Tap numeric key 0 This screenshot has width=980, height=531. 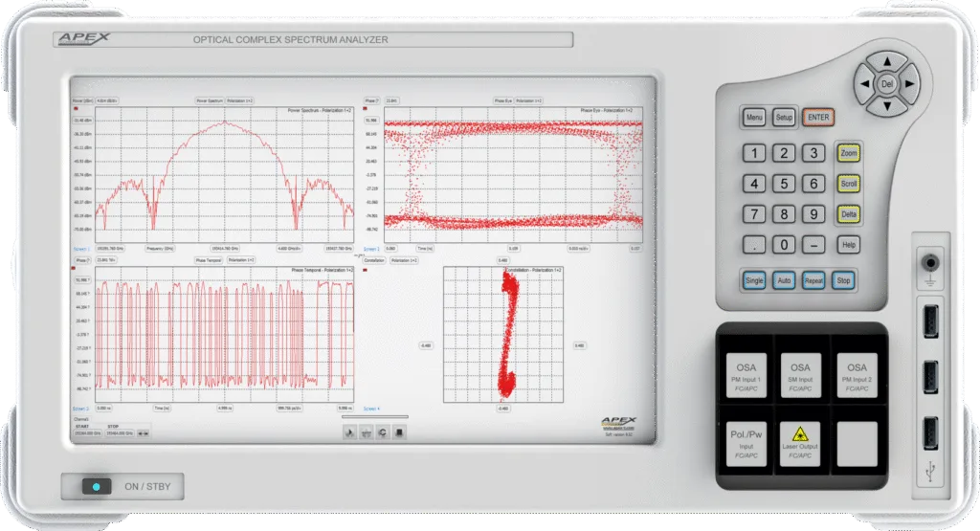point(784,245)
